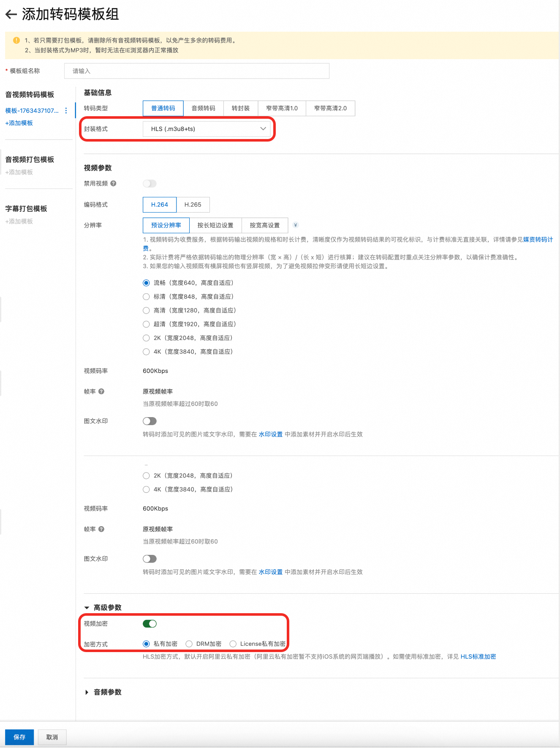Expand the 音频参数 section

point(87,692)
